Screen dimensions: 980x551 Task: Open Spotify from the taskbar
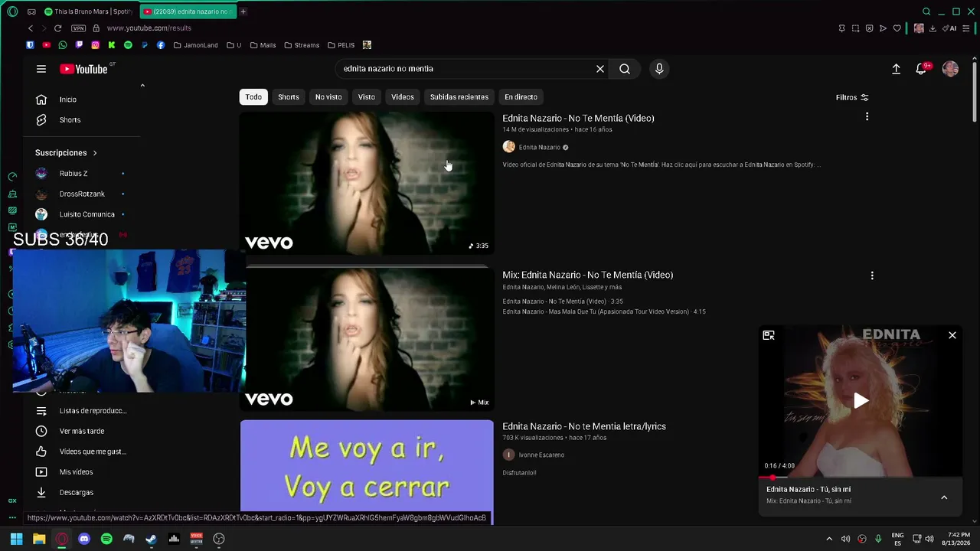tap(106, 539)
